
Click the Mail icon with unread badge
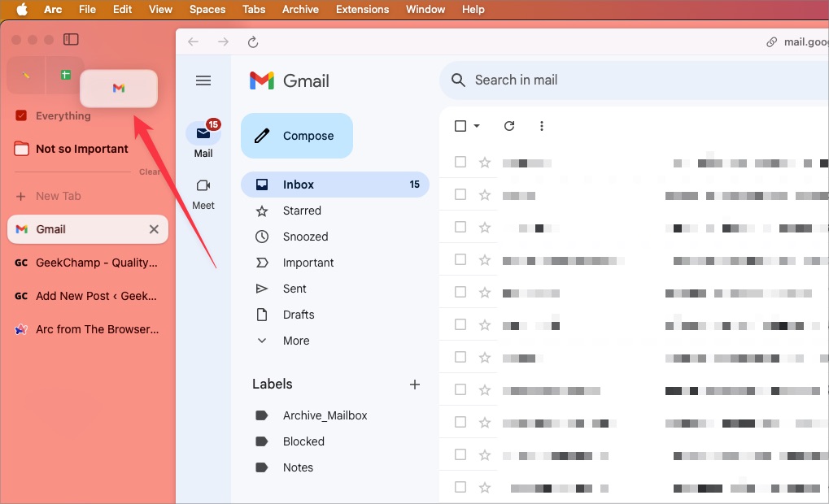[x=203, y=134]
